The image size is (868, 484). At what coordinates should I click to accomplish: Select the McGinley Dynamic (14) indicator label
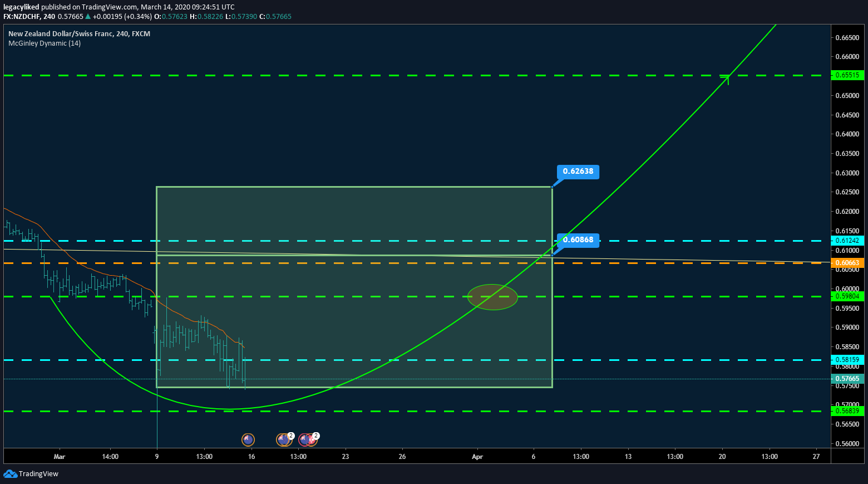[x=45, y=43]
